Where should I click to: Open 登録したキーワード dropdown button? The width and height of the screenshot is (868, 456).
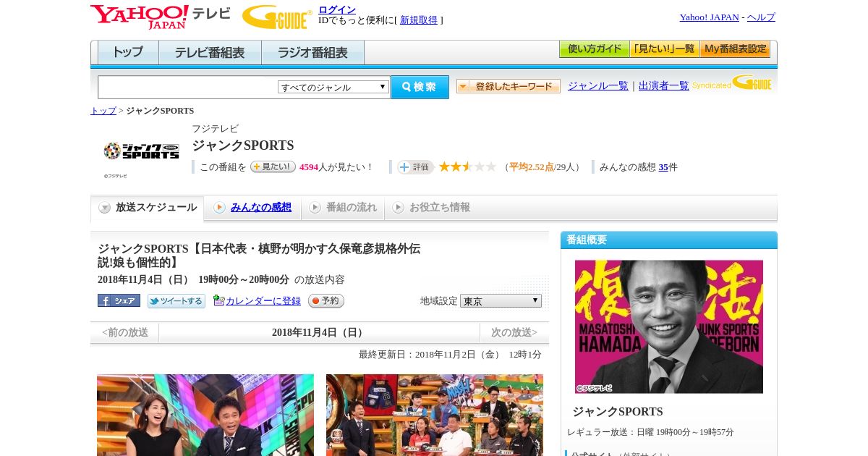tap(509, 86)
